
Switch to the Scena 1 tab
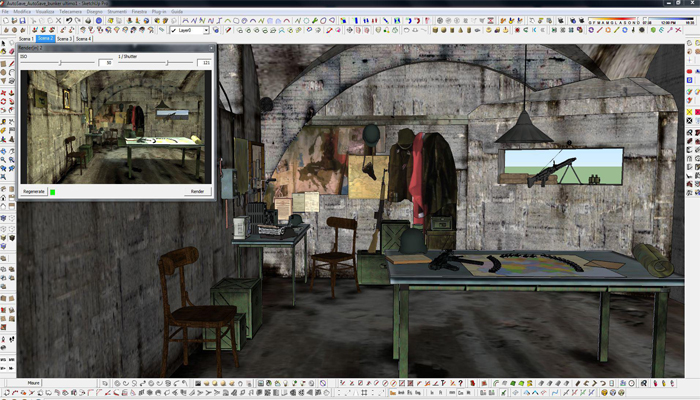(25, 39)
